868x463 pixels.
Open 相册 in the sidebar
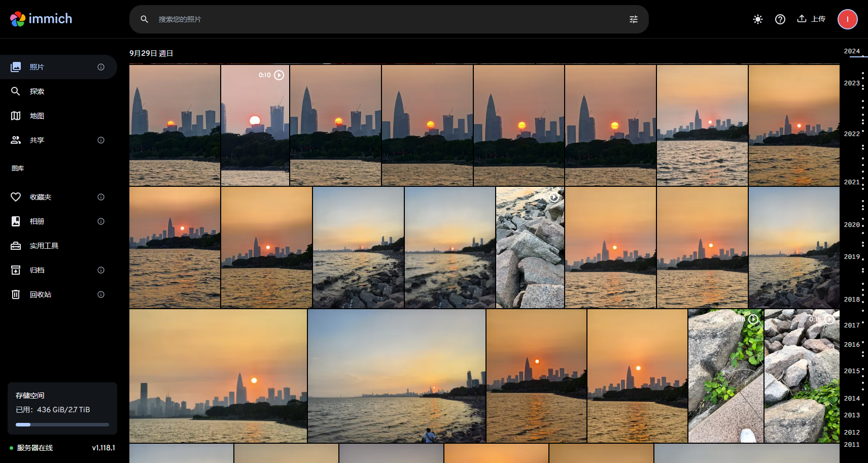pos(58,221)
